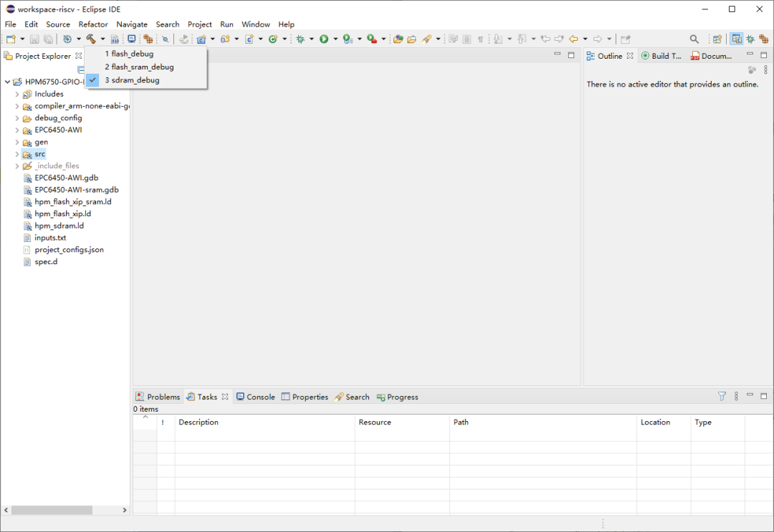Open a terminal with the monitor icon
The width and height of the screenshot is (774, 532).
[x=131, y=39]
